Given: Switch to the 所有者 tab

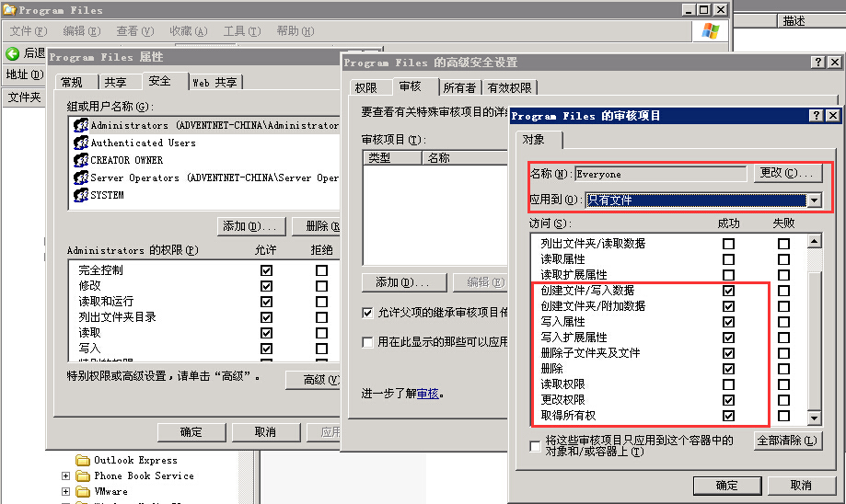Looking at the screenshot, I should point(459,87).
